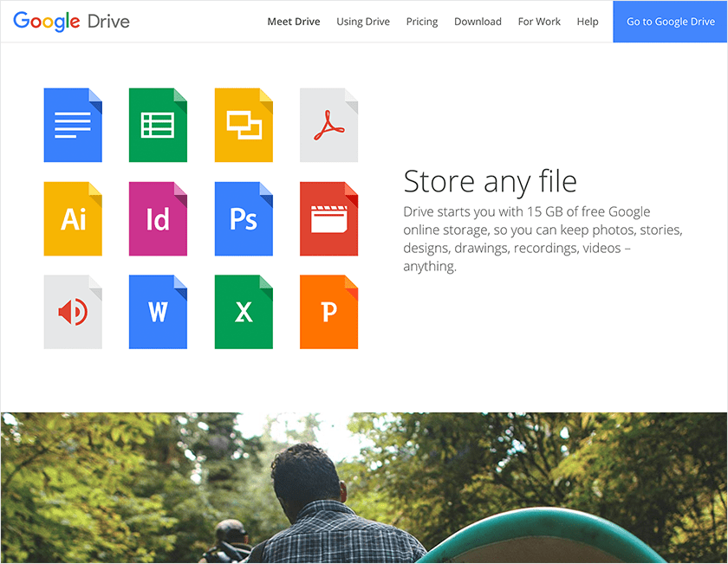Open the Adobe Photoshop Ps file icon

tap(244, 218)
